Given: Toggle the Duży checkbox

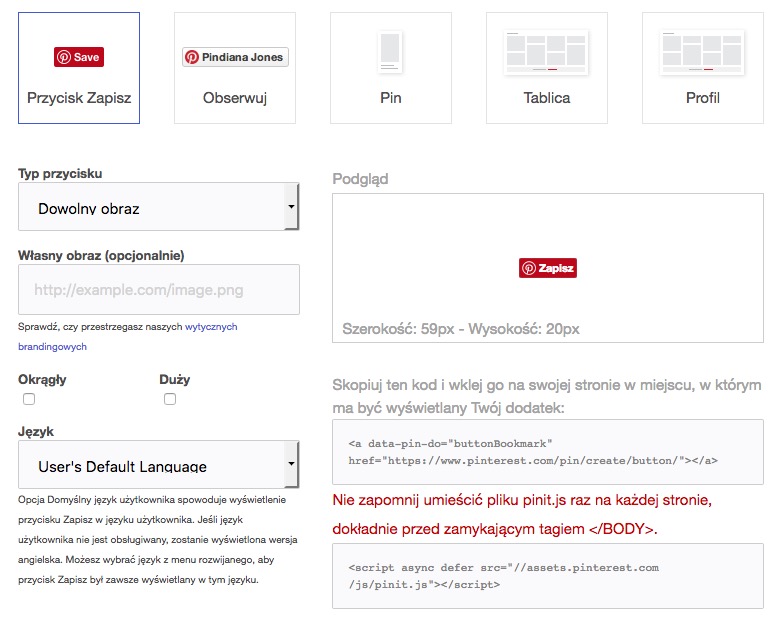Looking at the screenshot, I should tap(170, 399).
